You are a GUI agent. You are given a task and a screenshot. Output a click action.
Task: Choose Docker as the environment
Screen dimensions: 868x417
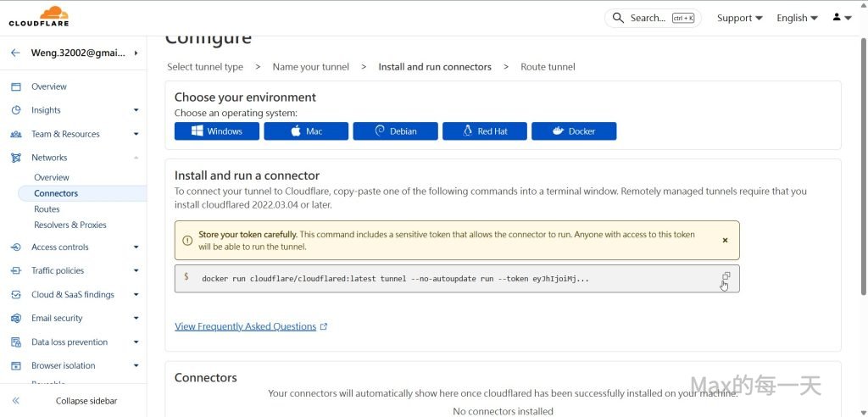574,131
